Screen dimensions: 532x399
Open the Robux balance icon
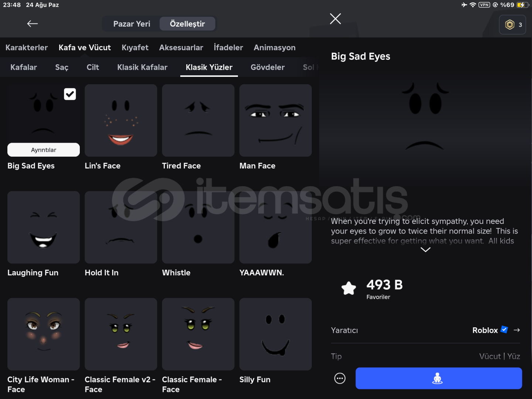tap(512, 25)
